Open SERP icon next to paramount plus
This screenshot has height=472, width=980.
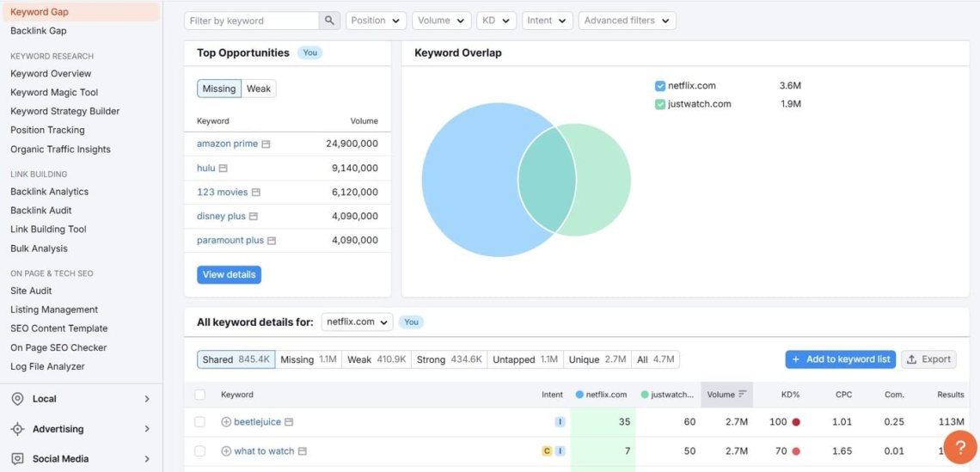pos(272,241)
